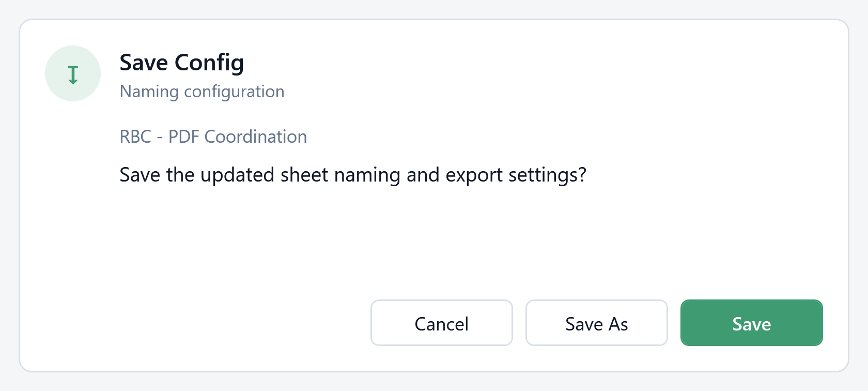Open the Save As option
This screenshot has height=391, width=868.
[x=596, y=323]
